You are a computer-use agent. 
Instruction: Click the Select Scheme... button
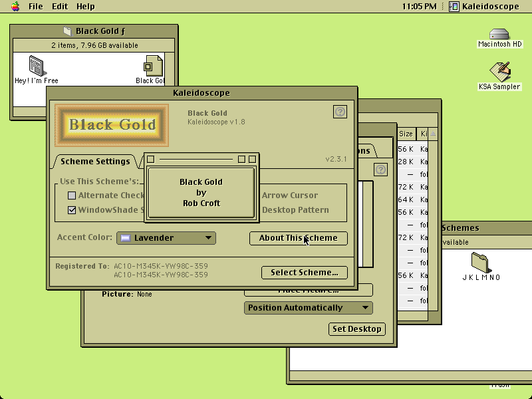(x=305, y=273)
